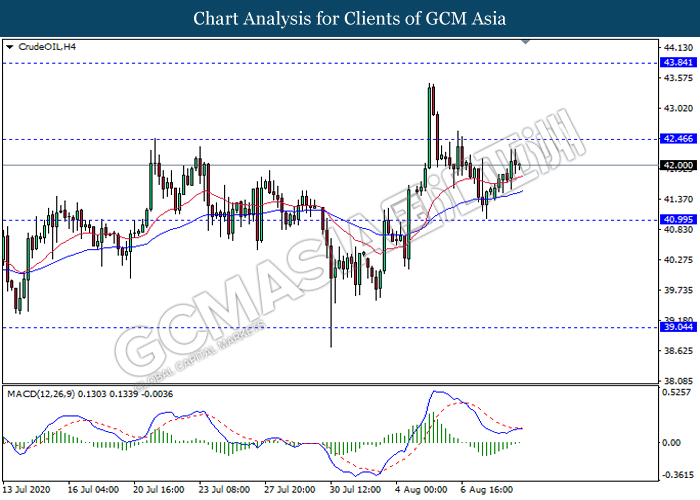700x500 pixels.
Task: Select the 20 Jul 16:00 time label
Action: [158, 491]
